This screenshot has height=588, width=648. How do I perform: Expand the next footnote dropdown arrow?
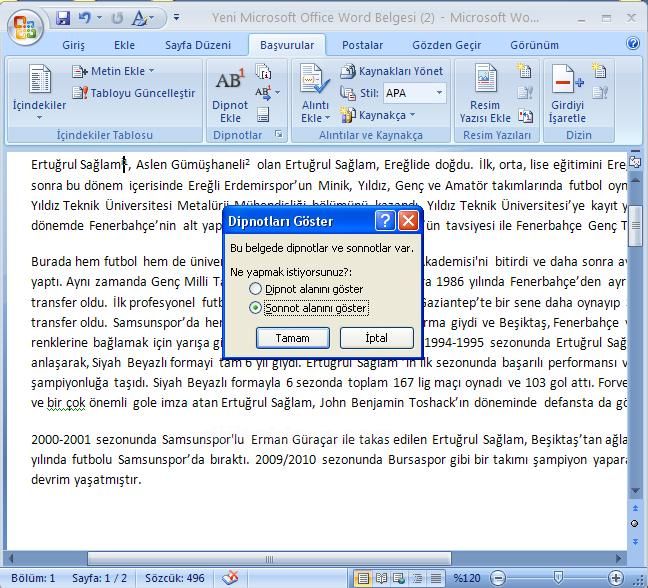click(277, 93)
